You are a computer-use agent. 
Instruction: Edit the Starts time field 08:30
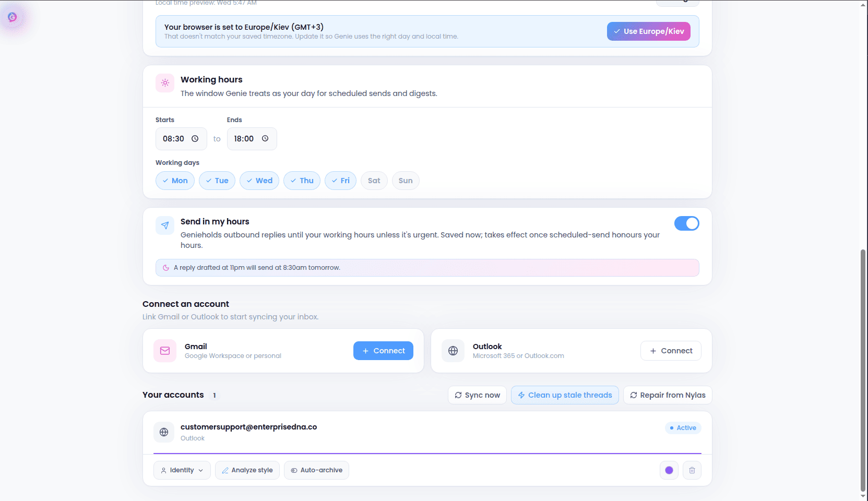coord(181,139)
